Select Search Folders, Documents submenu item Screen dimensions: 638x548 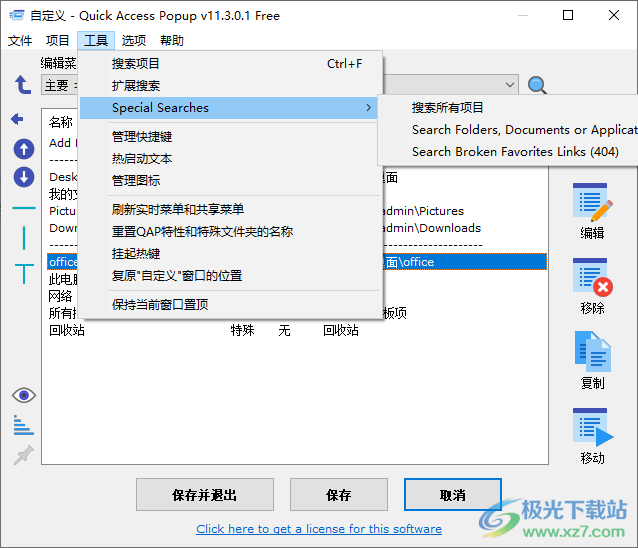[509, 130]
